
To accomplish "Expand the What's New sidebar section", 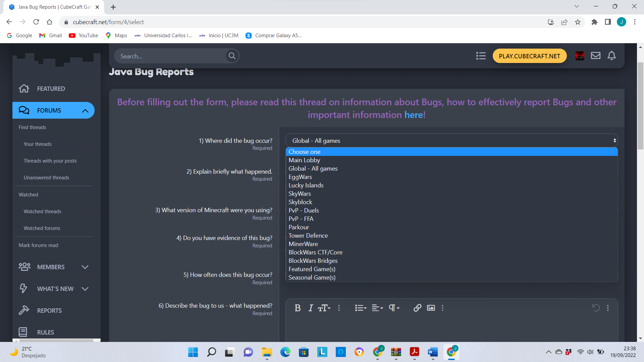I will (85, 289).
